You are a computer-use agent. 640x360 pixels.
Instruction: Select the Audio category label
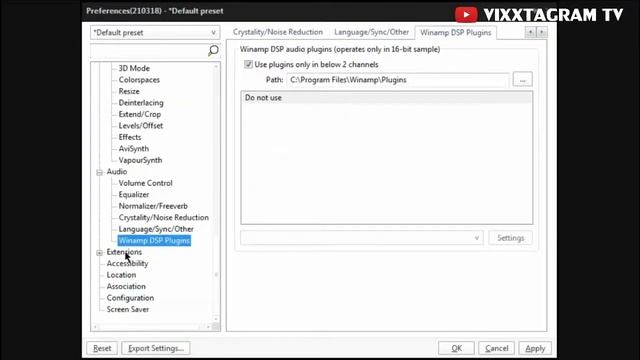click(x=117, y=171)
